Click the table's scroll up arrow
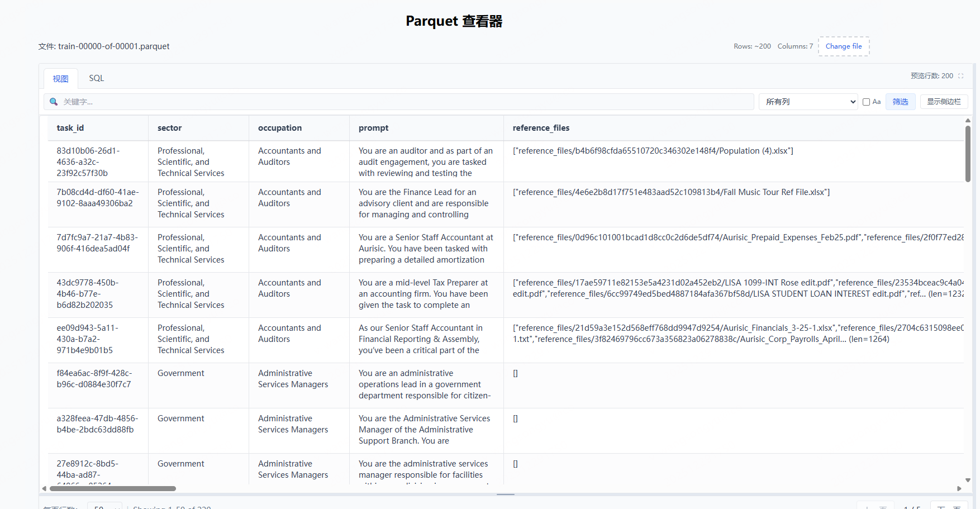Image resolution: width=980 pixels, height=509 pixels. click(x=968, y=121)
